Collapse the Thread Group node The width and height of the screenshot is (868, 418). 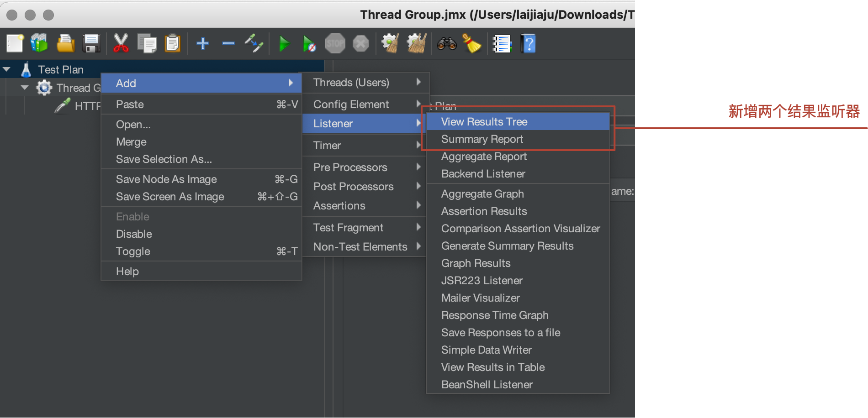(x=24, y=87)
